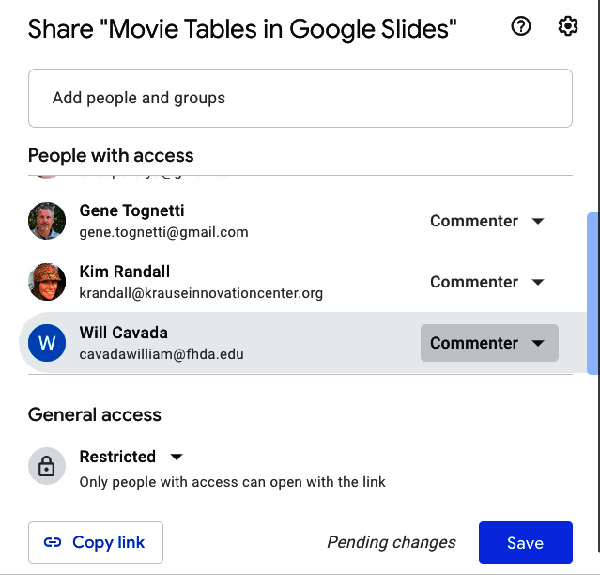Image resolution: width=600 pixels, height=575 pixels.
Task: Click the people list scrollbar
Action: click(x=593, y=293)
